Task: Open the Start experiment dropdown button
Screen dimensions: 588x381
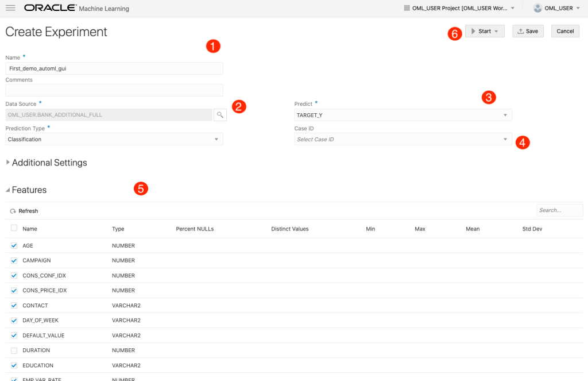Action: tap(485, 31)
